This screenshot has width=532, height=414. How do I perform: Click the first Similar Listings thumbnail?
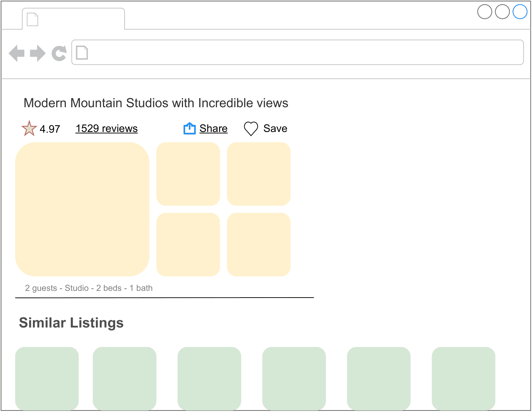(47, 379)
